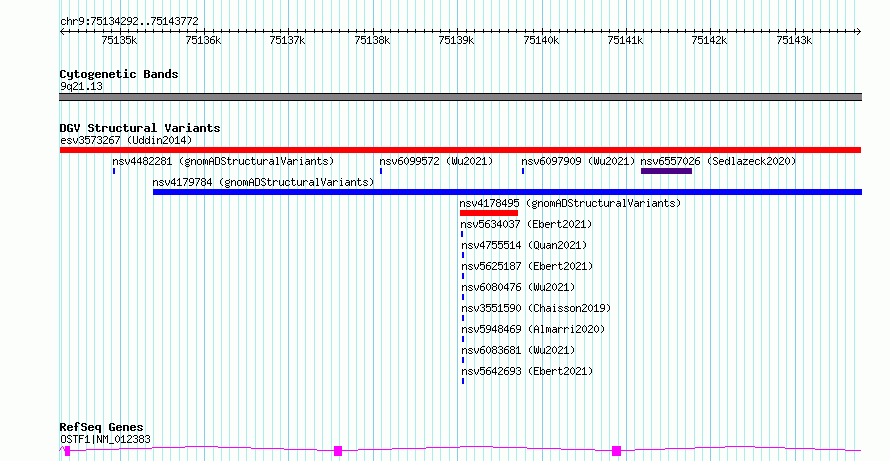Viewport: 890px width, 461px height.
Task: Click ruler position 75141k
Action: point(625,40)
